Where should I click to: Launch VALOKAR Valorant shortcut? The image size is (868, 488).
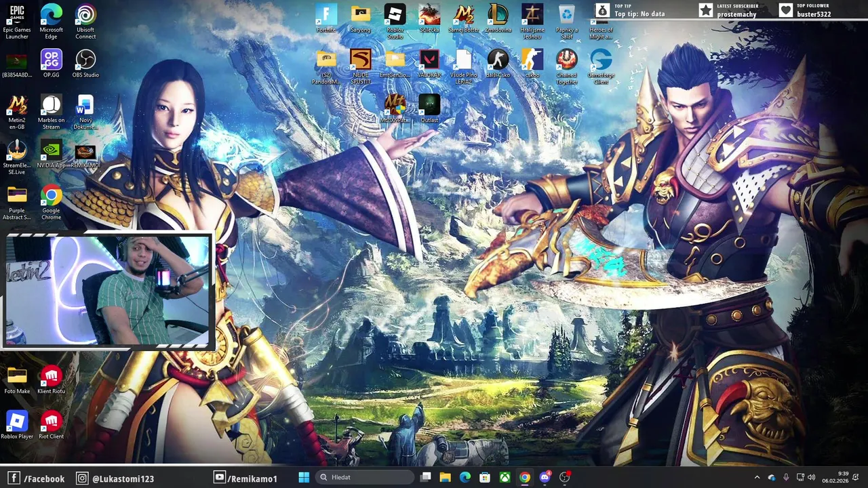429,63
